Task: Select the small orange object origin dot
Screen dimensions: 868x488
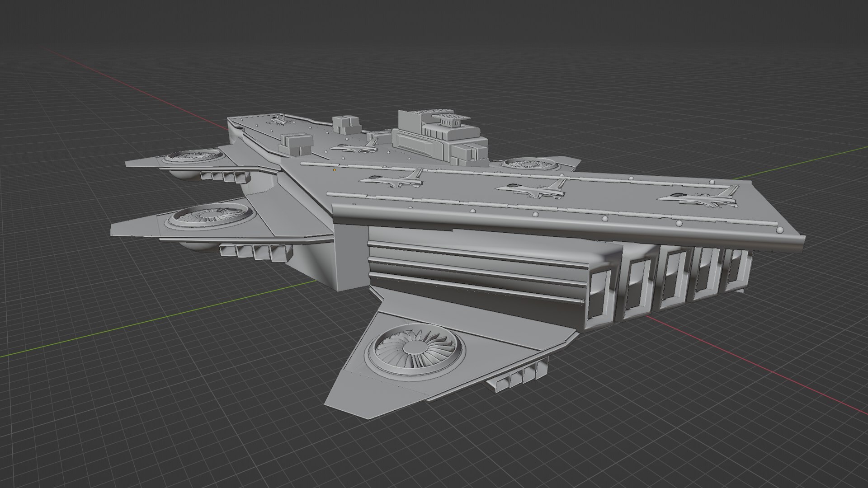Action: 335,170
